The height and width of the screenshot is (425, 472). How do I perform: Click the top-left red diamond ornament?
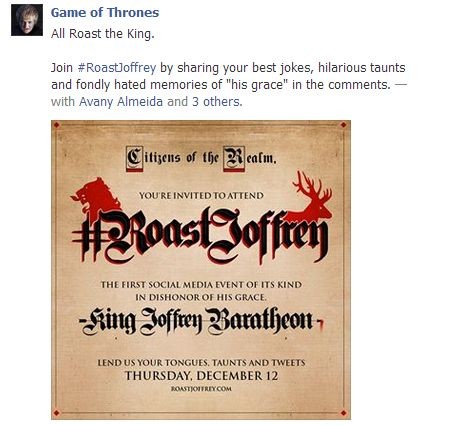coord(56,125)
